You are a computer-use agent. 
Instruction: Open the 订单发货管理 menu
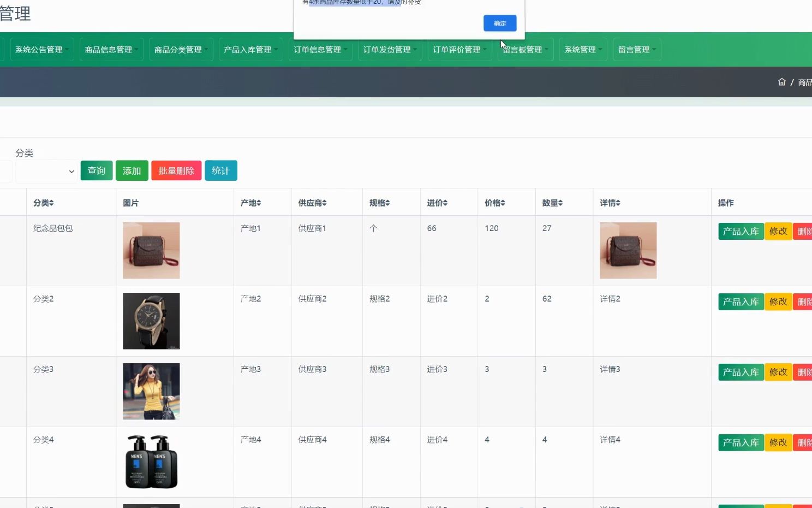(x=390, y=49)
